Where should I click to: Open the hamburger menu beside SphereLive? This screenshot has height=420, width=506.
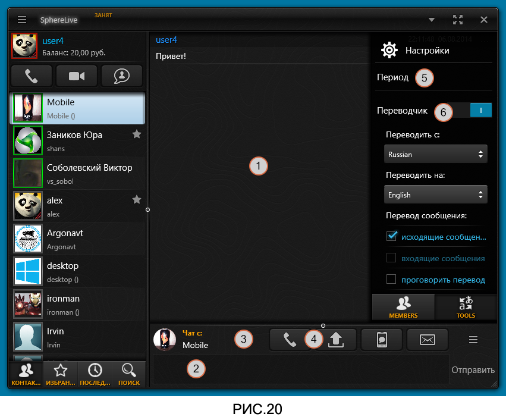pyautogui.click(x=22, y=20)
